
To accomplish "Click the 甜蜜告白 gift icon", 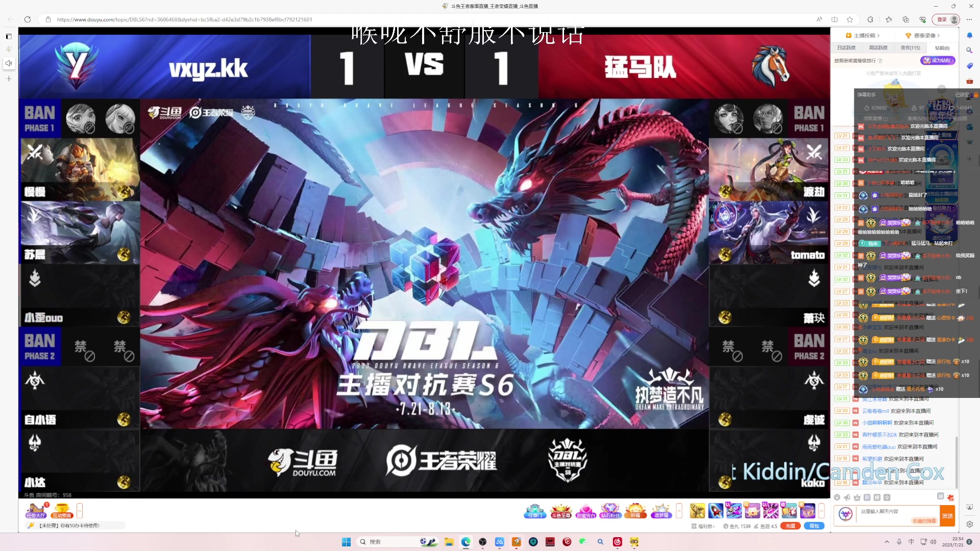I will point(585,511).
